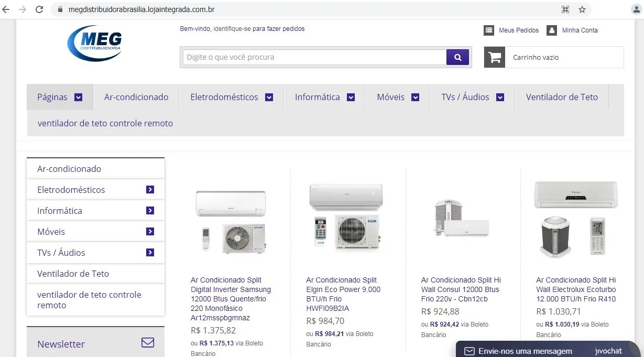The image size is (644, 357).
Task: Open Consul 12000 Btus Frio product title
Action: [x=461, y=289]
